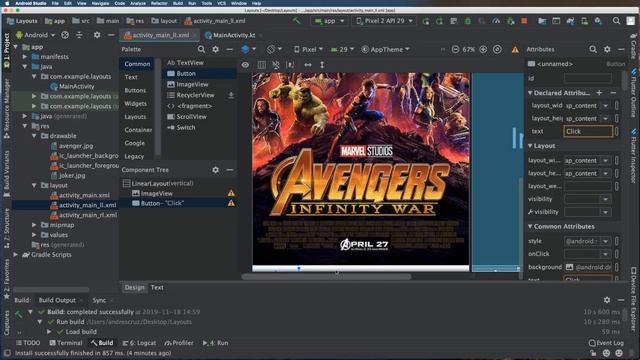Select Buttons palette category
This screenshot has width=640, height=360.
pyautogui.click(x=135, y=90)
